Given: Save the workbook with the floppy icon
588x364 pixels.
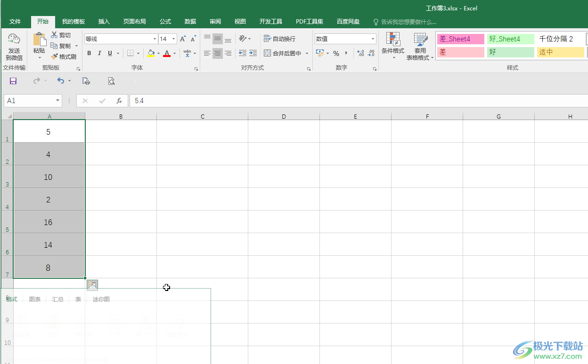Looking at the screenshot, I should (x=13, y=81).
